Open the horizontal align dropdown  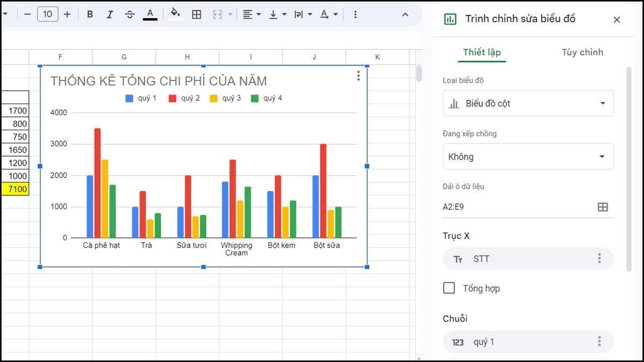pos(251,14)
